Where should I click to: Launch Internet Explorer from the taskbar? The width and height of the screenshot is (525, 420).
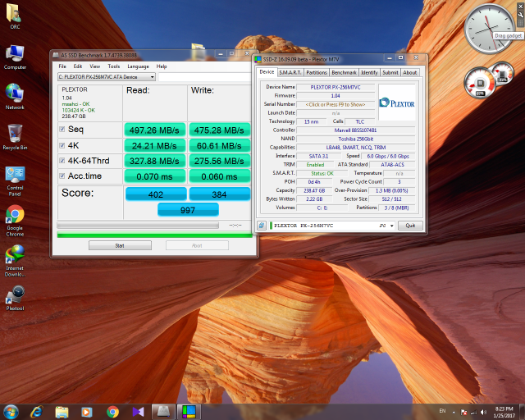tap(36, 411)
